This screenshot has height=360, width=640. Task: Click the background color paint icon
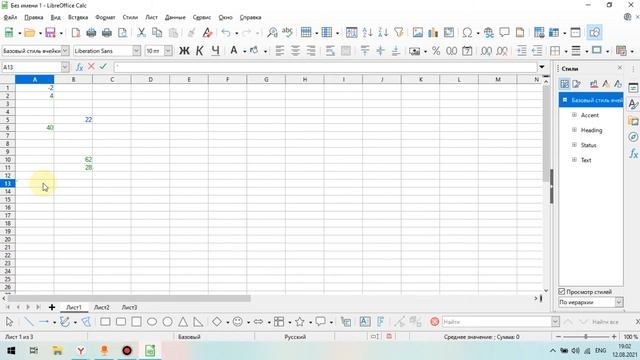point(254,51)
